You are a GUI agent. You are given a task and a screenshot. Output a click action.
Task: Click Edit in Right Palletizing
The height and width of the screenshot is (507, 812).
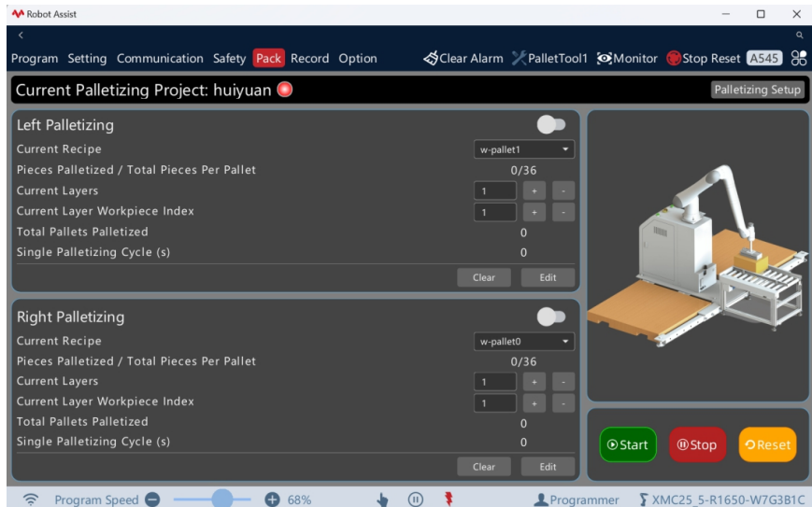point(548,467)
